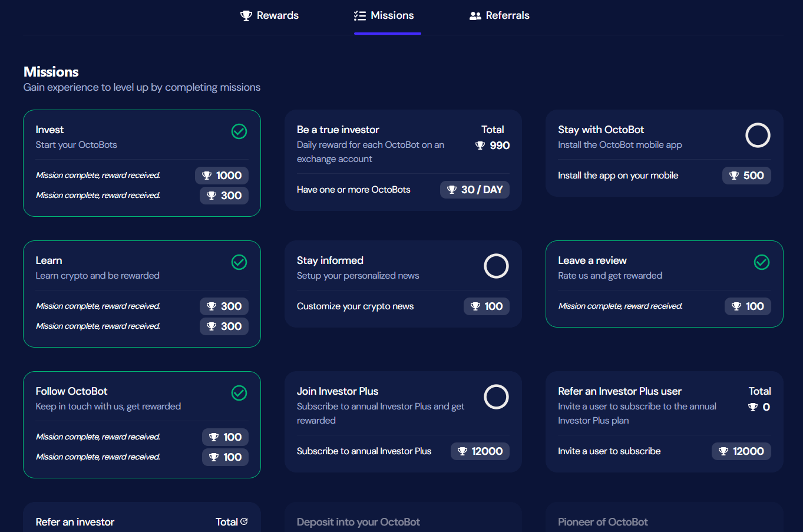
Task: Click the empty circle on Join Investor Plus
Action: [496, 397]
